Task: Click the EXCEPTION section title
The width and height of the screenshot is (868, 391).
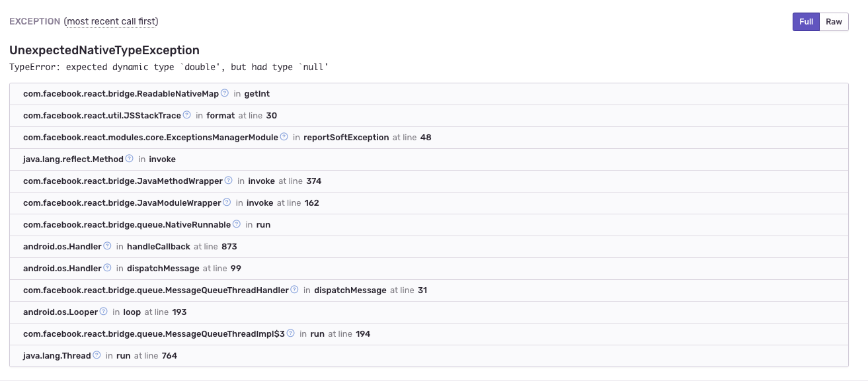Action: click(x=35, y=21)
